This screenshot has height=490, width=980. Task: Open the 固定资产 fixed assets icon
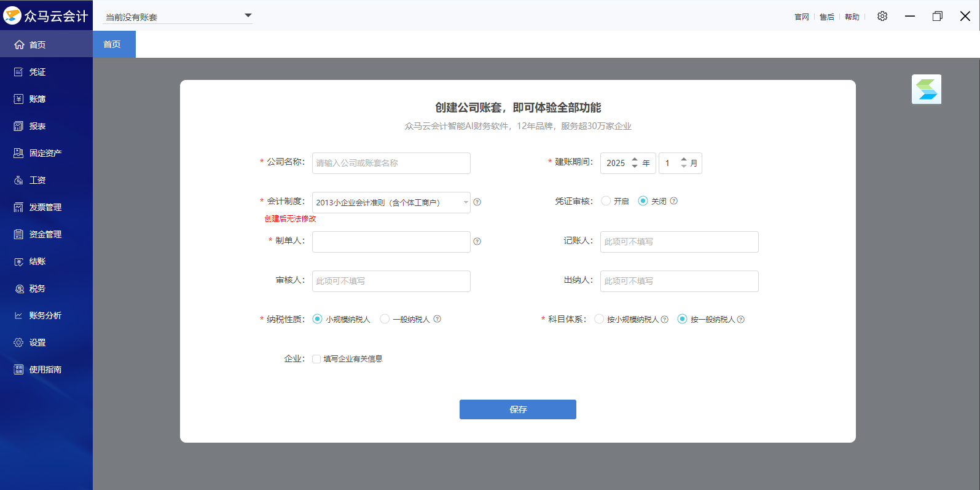click(18, 153)
